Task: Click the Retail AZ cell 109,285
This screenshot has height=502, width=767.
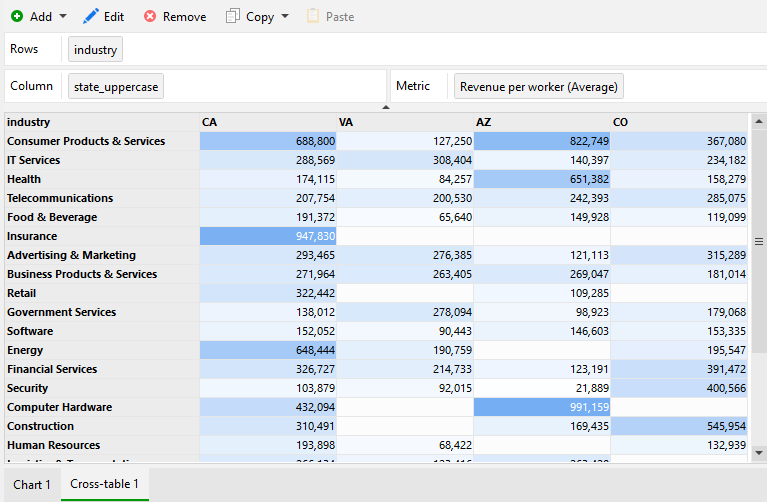Action: click(542, 293)
